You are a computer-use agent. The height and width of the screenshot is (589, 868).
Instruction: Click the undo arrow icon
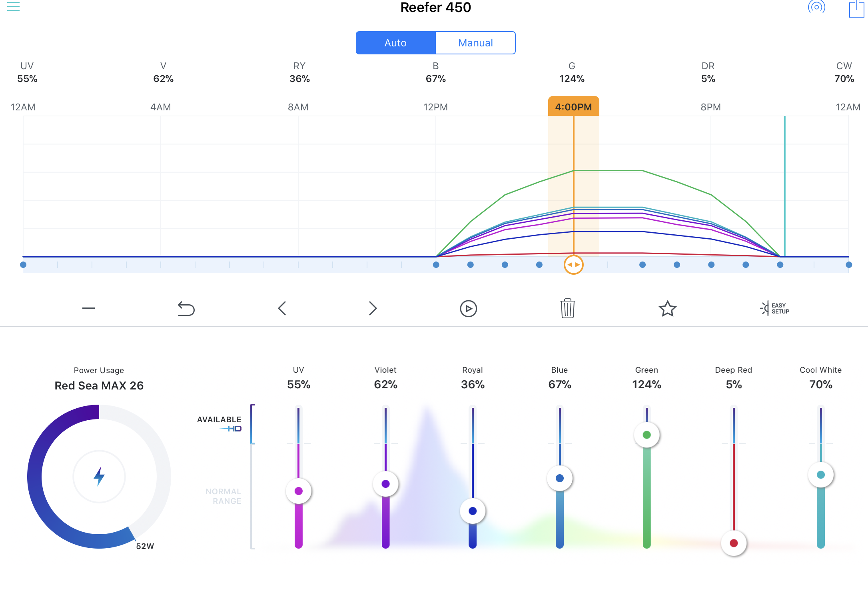[x=186, y=308]
